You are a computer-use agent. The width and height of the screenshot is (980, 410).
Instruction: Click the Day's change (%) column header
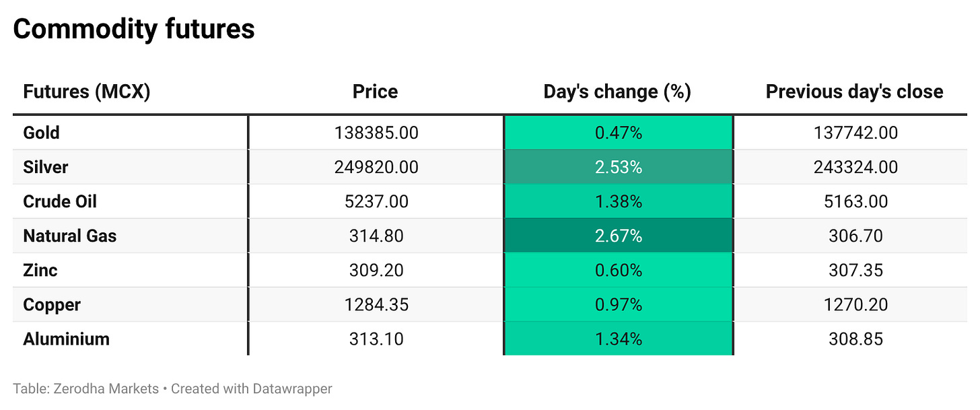[x=617, y=92]
